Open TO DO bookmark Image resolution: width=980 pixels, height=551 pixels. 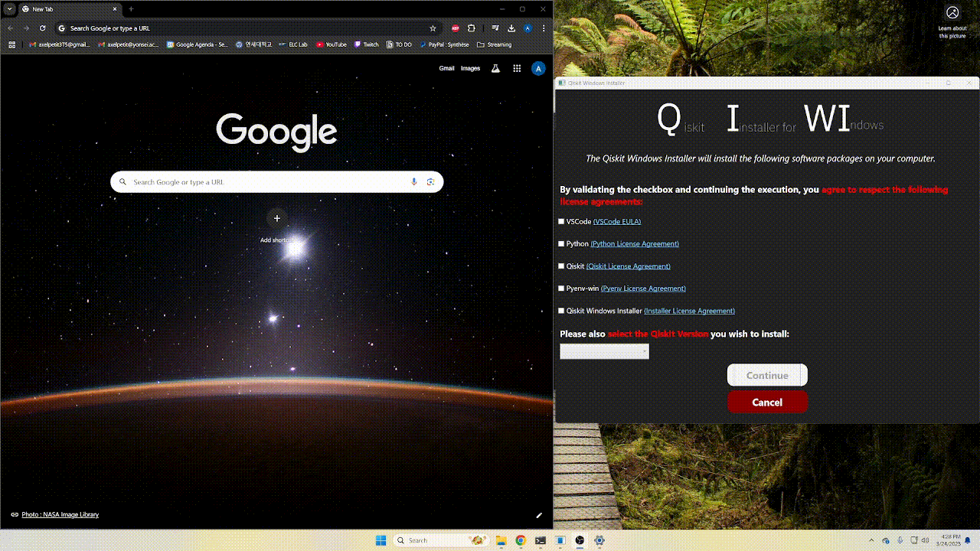pyautogui.click(x=400, y=44)
